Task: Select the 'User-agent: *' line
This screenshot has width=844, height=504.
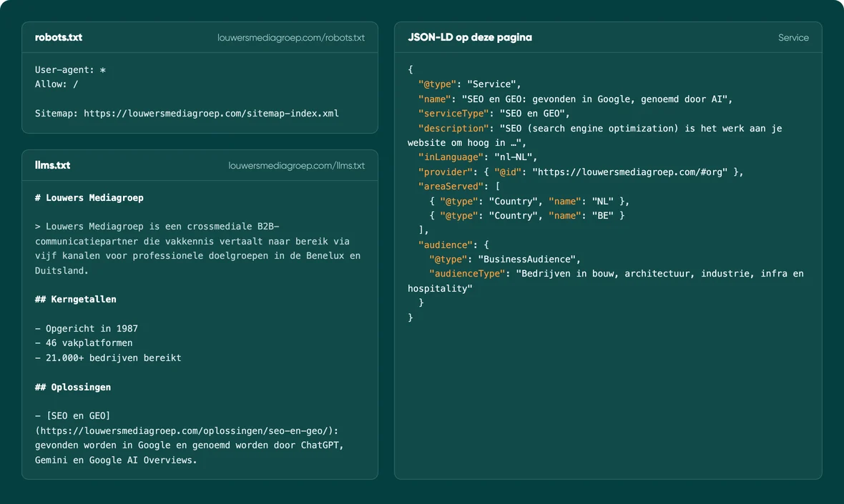Action: click(70, 70)
